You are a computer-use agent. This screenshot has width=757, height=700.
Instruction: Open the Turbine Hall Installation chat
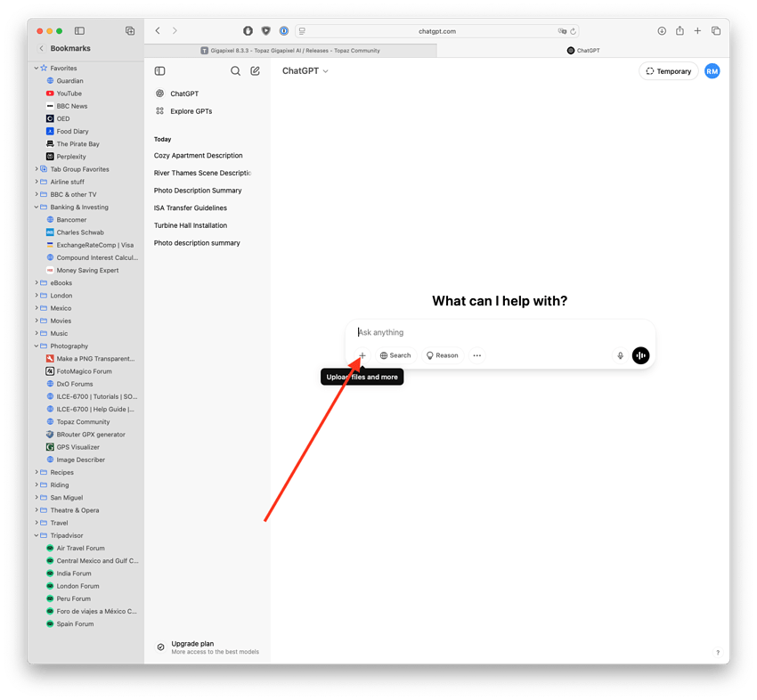pos(191,225)
